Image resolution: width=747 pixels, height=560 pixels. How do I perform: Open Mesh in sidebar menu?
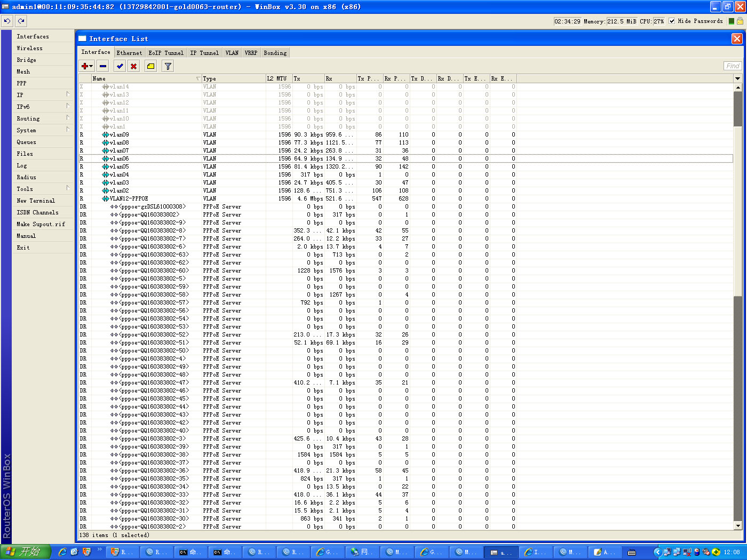(44, 71)
